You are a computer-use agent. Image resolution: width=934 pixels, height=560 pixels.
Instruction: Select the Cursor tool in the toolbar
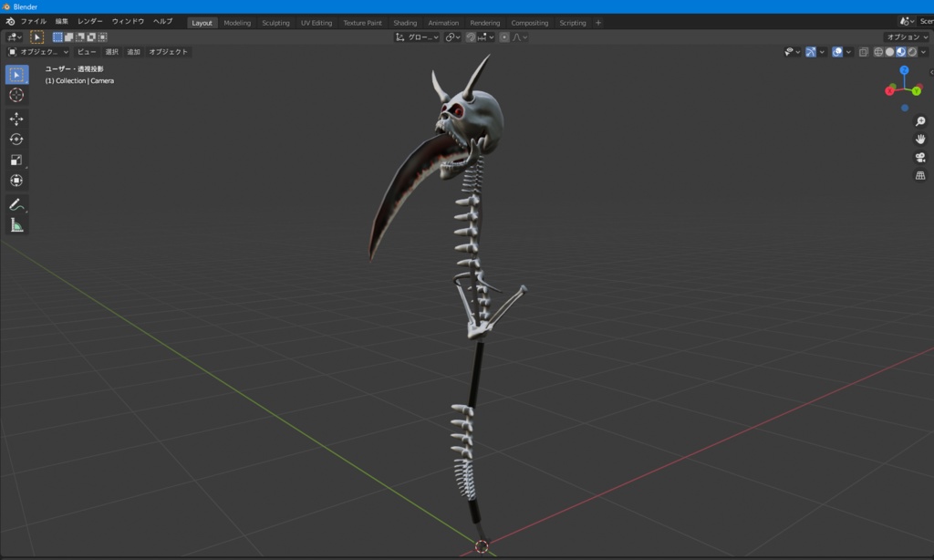pyautogui.click(x=16, y=95)
